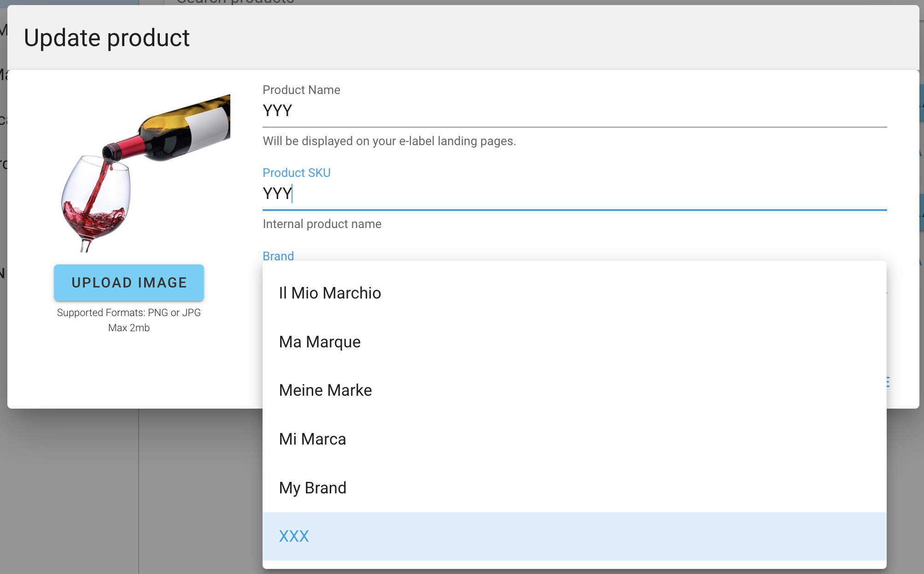Click the UPLOAD IMAGE button
Viewport: 924px width, 574px height.
(x=129, y=282)
